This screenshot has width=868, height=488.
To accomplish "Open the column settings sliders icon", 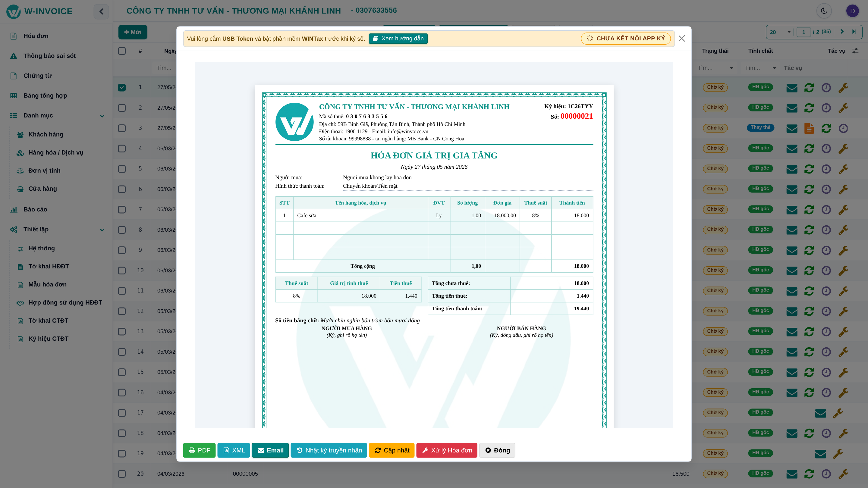I will pos(855,51).
